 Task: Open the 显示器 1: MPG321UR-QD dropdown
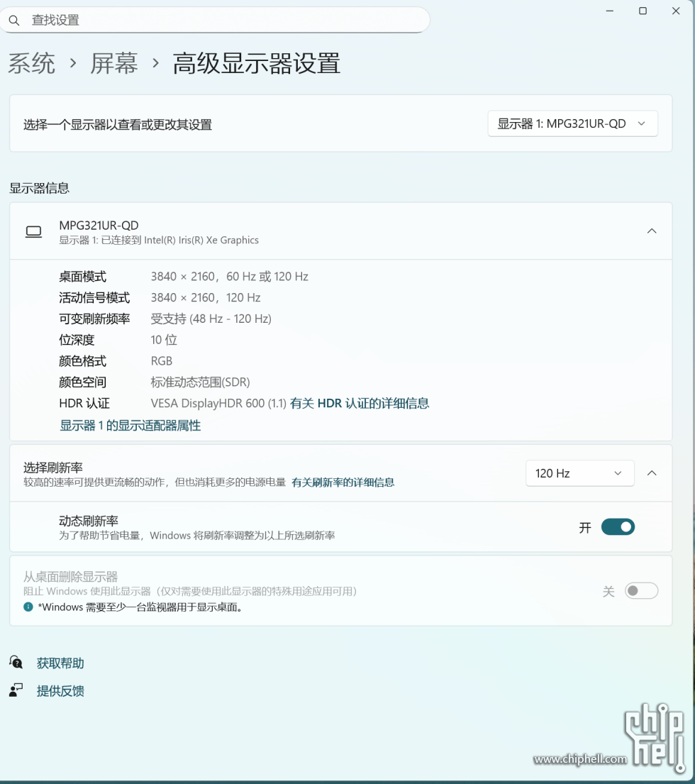(x=572, y=123)
